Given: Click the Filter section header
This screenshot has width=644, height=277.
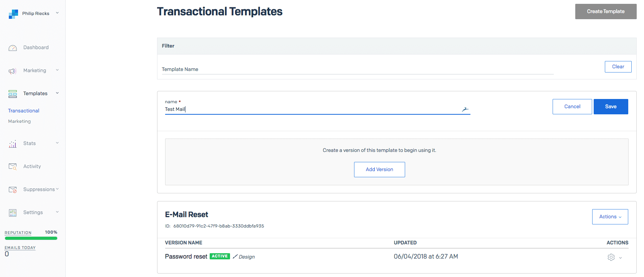Looking at the screenshot, I should pos(397,46).
